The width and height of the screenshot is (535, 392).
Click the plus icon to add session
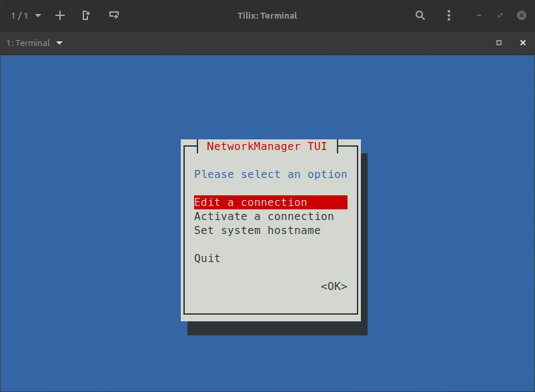(60, 15)
